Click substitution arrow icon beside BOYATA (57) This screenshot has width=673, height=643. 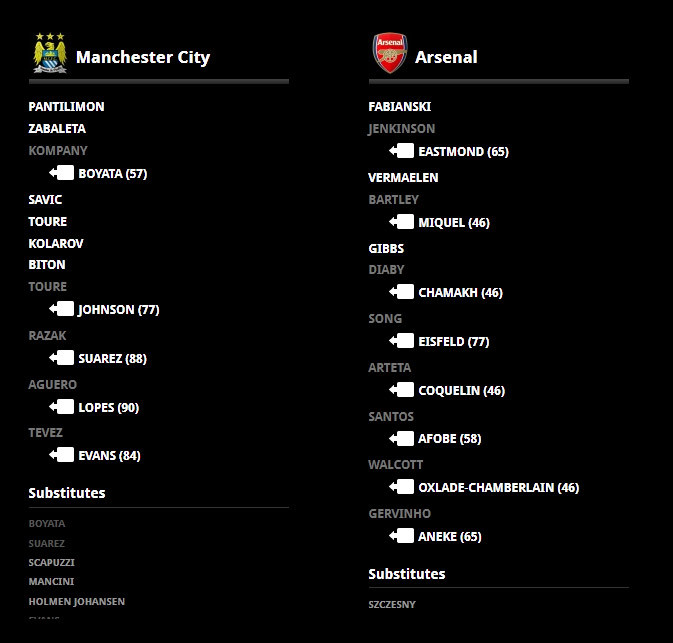pyautogui.click(x=62, y=173)
